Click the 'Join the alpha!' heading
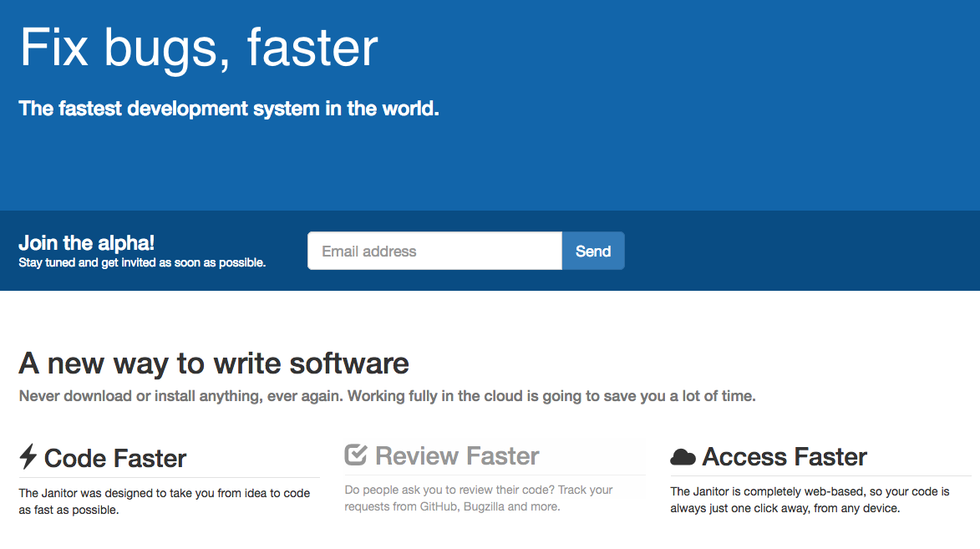 [x=86, y=243]
